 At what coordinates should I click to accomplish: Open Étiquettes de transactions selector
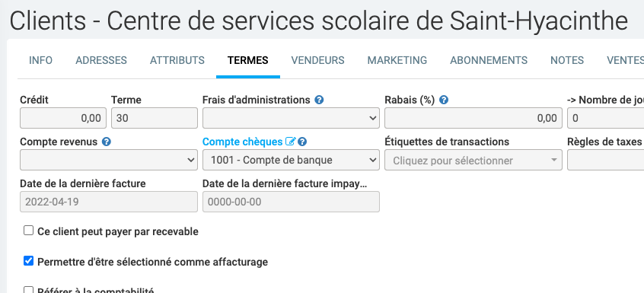tap(473, 160)
